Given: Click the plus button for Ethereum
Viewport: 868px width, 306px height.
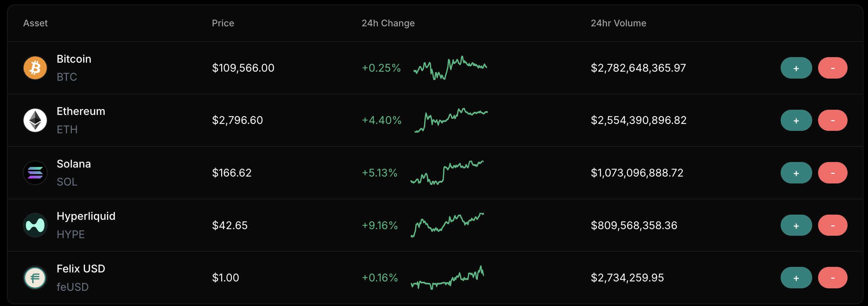Looking at the screenshot, I should pyautogui.click(x=796, y=120).
